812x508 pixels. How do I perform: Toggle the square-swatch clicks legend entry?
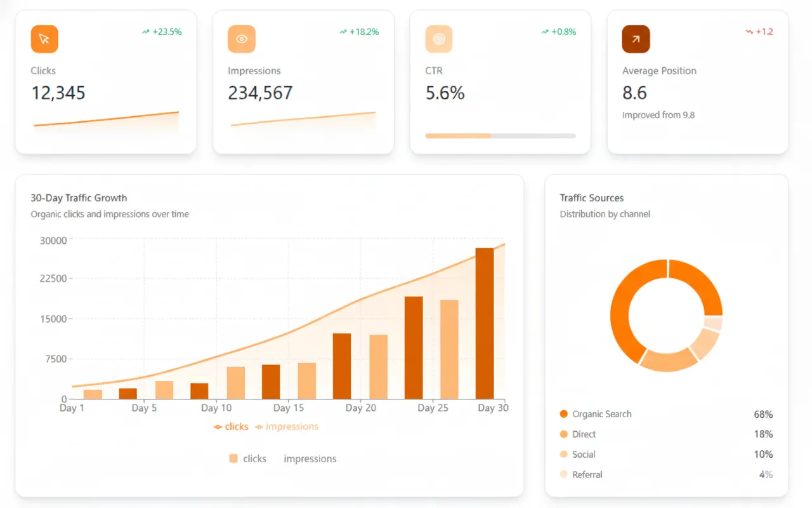tap(247, 458)
